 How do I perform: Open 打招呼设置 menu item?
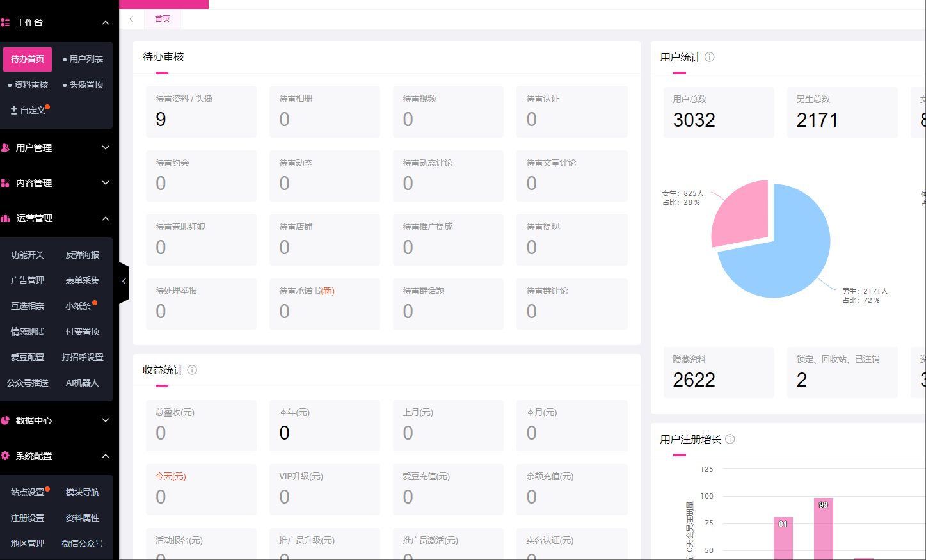coord(83,357)
